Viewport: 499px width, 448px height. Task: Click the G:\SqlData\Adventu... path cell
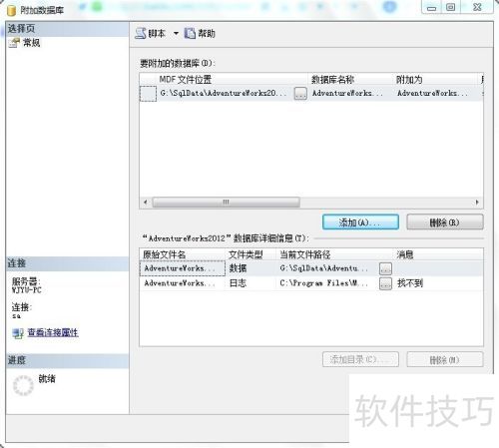tap(324, 268)
